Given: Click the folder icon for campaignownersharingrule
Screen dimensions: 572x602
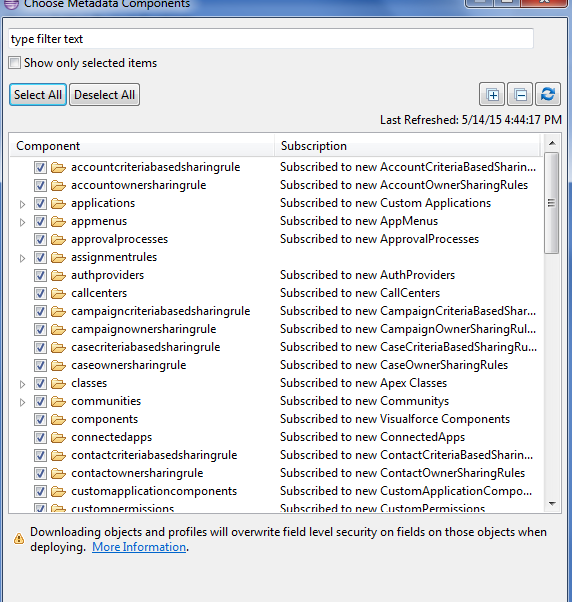Looking at the screenshot, I should point(58,329).
